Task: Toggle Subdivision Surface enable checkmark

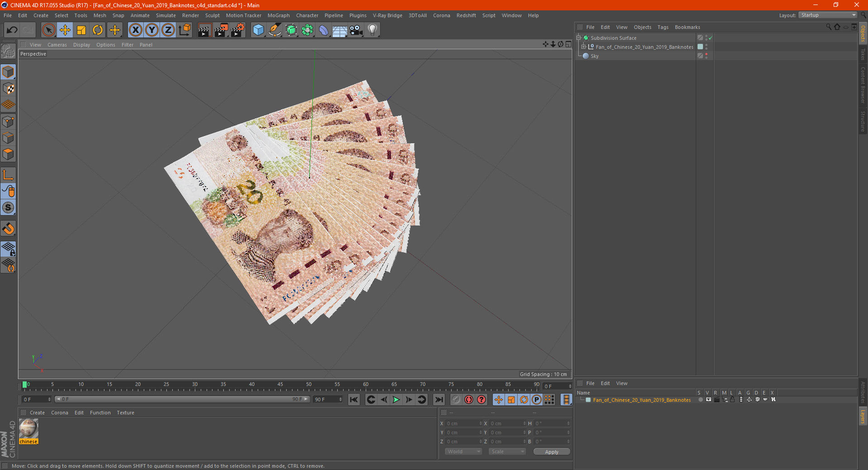Action: [x=711, y=38]
